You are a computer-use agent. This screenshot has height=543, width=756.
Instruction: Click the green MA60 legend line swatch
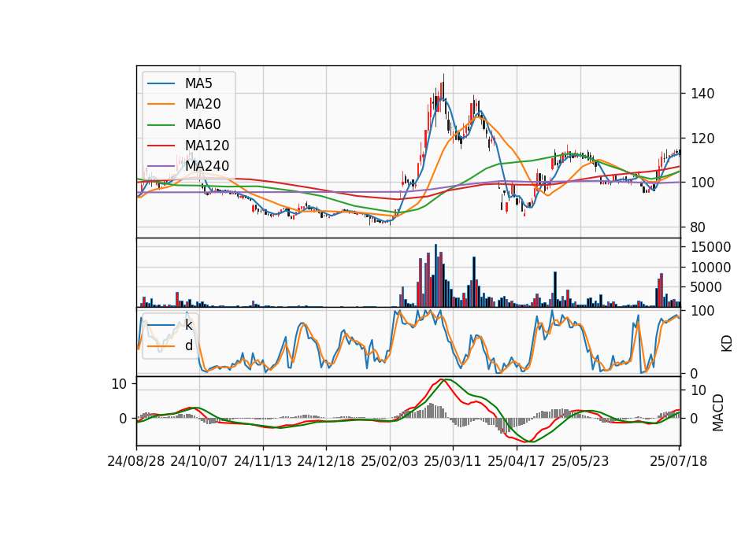tap(161, 125)
